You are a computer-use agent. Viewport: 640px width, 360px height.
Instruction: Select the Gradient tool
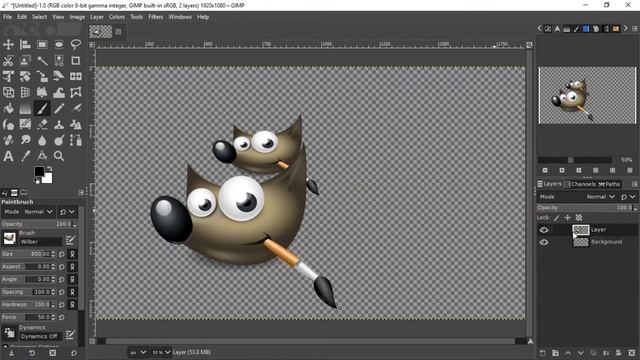(25, 108)
